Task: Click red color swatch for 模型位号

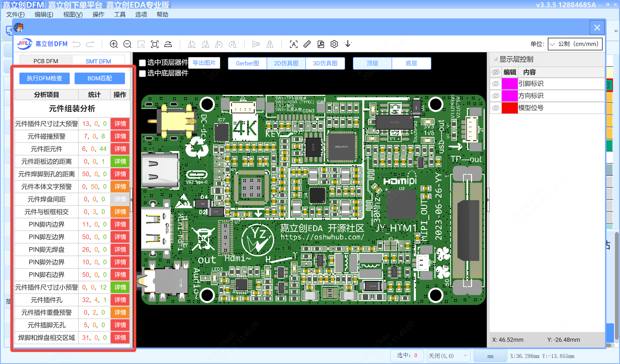Action: [510, 108]
